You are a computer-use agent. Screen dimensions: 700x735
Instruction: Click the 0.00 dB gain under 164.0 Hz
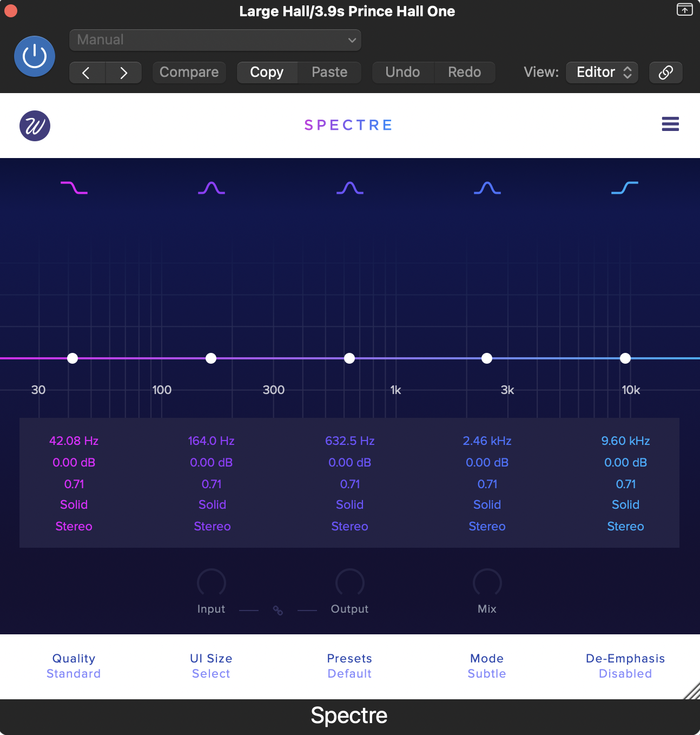(x=212, y=463)
